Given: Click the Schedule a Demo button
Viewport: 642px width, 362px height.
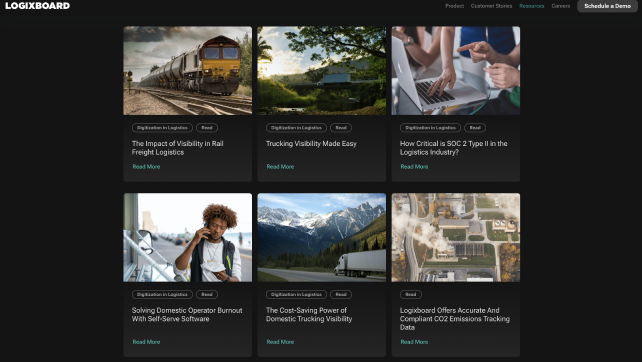Looking at the screenshot, I should (607, 6).
